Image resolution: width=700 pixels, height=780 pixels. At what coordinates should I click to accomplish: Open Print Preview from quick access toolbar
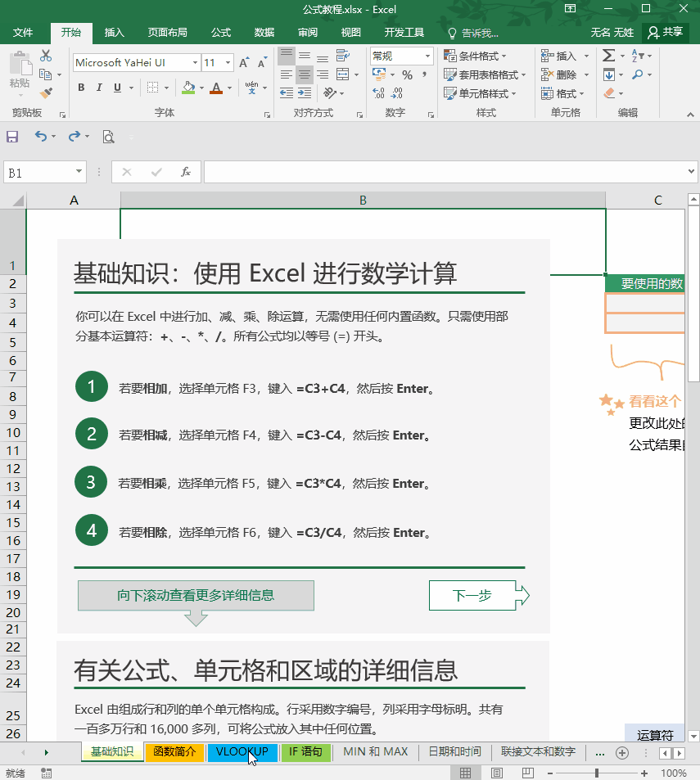pyautogui.click(x=108, y=137)
